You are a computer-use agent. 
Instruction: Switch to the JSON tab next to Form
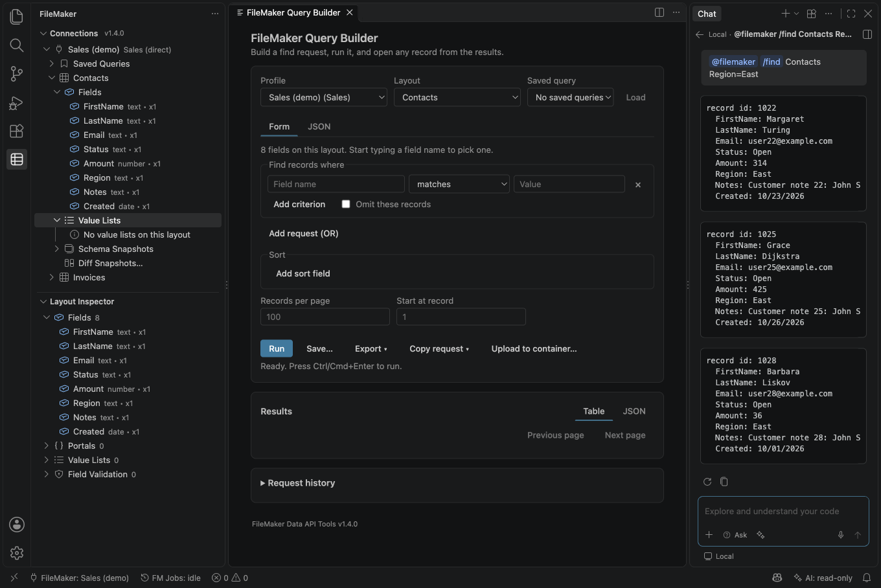pyautogui.click(x=319, y=127)
